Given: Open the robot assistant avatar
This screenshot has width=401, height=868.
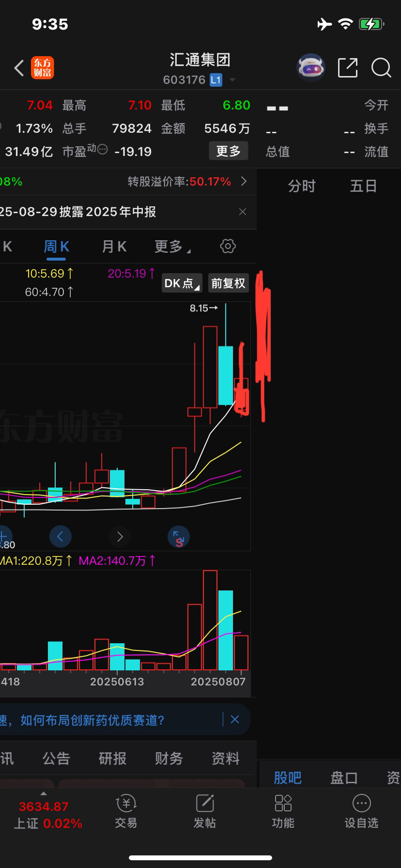Looking at the screenshot, I should point(310,67).
